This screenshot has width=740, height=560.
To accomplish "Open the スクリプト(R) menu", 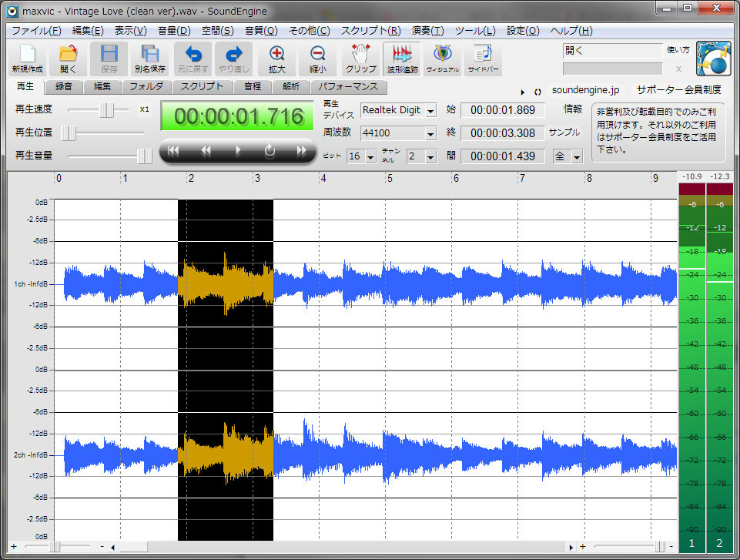I will pyautogui.click(x=370, y=31).
